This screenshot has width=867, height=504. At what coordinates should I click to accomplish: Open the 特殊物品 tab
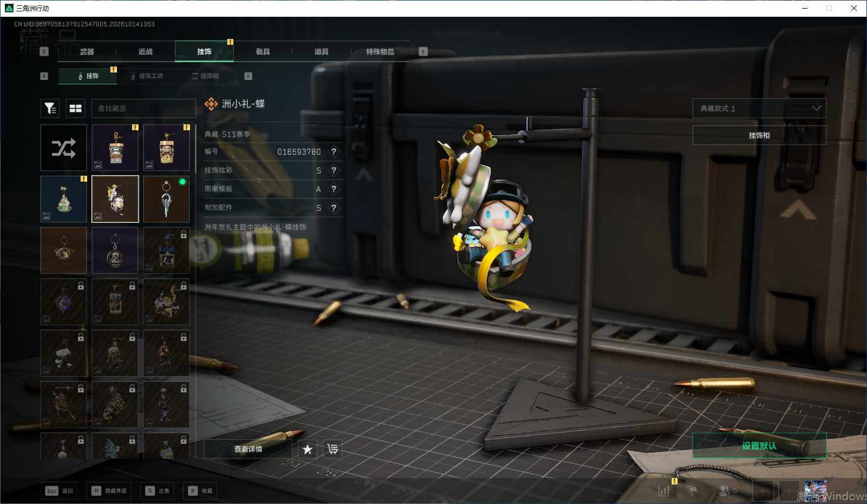[x=380, y=51]
